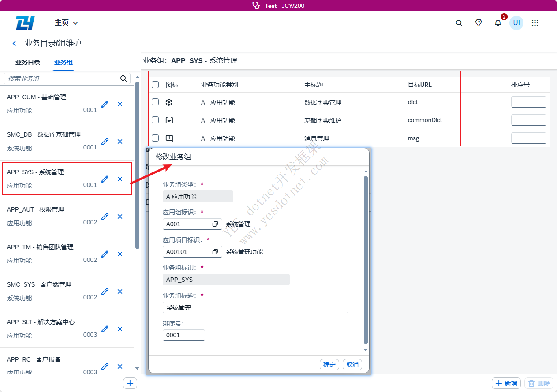The height and width of the screenshot is (392, 557).
Task: Click the business group list scrollbar
Action: 137,165
